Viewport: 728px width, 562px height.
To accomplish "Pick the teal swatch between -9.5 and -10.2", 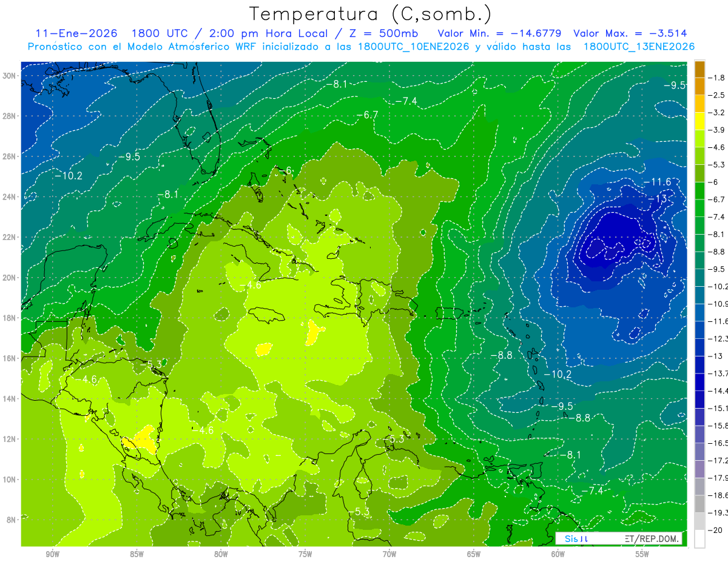I will click(x=699, y=278).
